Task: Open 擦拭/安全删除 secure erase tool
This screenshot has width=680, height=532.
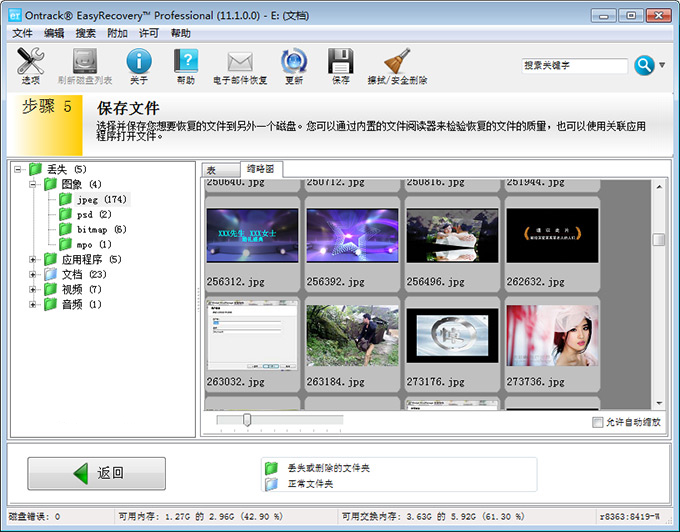Action: click(397, 66)
